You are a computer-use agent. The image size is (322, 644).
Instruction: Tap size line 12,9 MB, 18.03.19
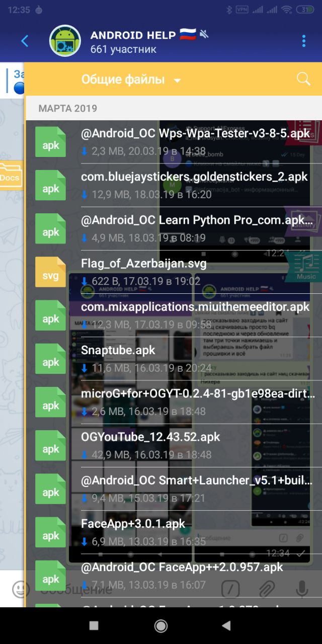(146, 194)
